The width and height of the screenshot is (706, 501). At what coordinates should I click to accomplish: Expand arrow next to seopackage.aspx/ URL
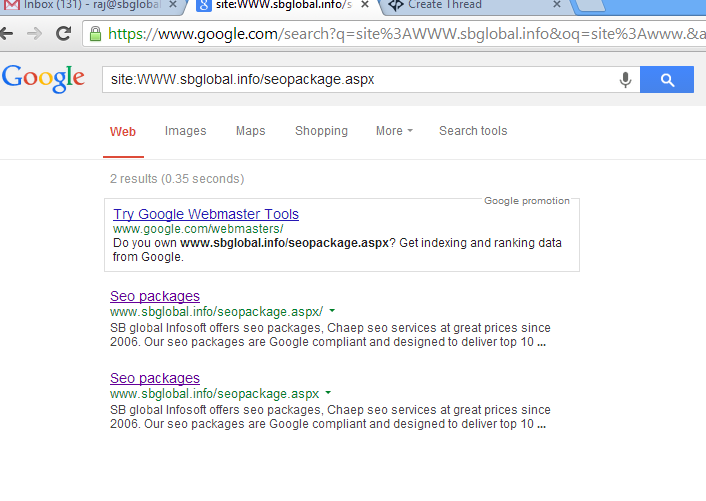point(332,311)
